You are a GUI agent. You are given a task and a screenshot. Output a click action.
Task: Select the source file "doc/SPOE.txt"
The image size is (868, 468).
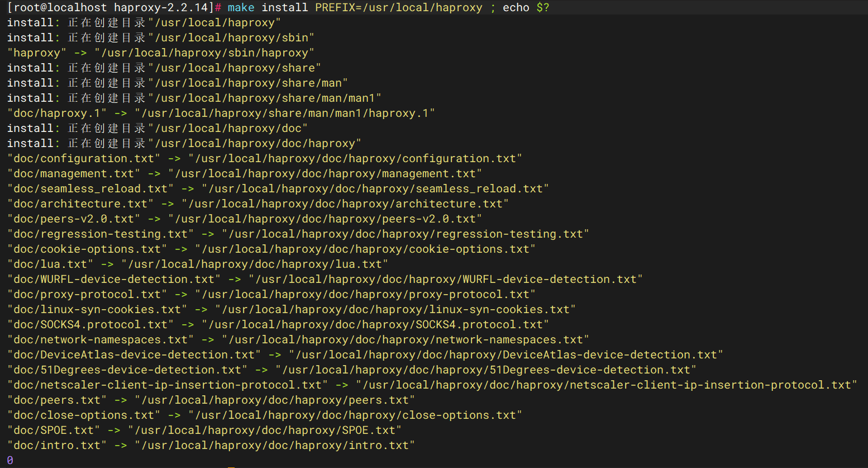coord(54,431)
